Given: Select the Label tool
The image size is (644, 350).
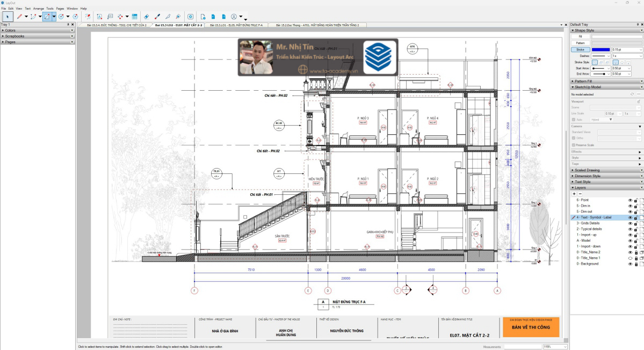Looking at the screenshot, I should [x=110, y=17].
